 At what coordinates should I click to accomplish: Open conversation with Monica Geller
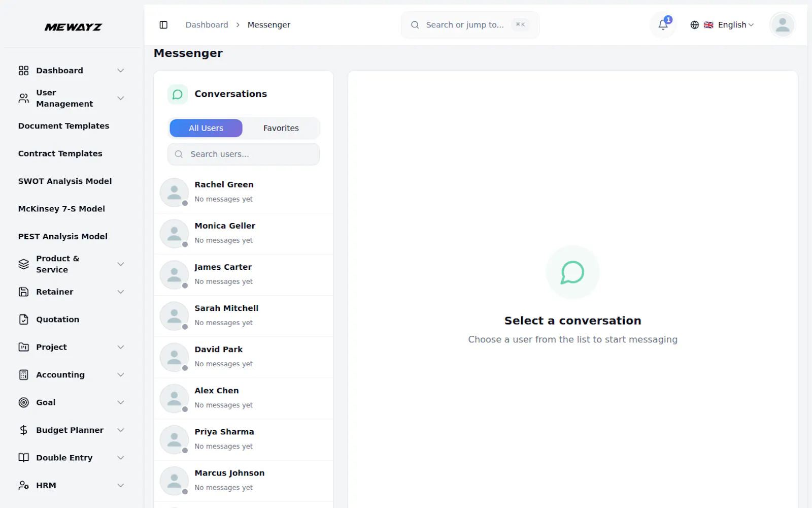pyautogui.click(x=244, y=233)
